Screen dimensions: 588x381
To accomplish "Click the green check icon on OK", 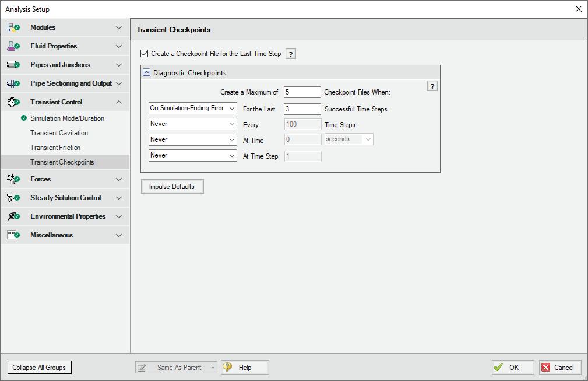I will point(498,367).
